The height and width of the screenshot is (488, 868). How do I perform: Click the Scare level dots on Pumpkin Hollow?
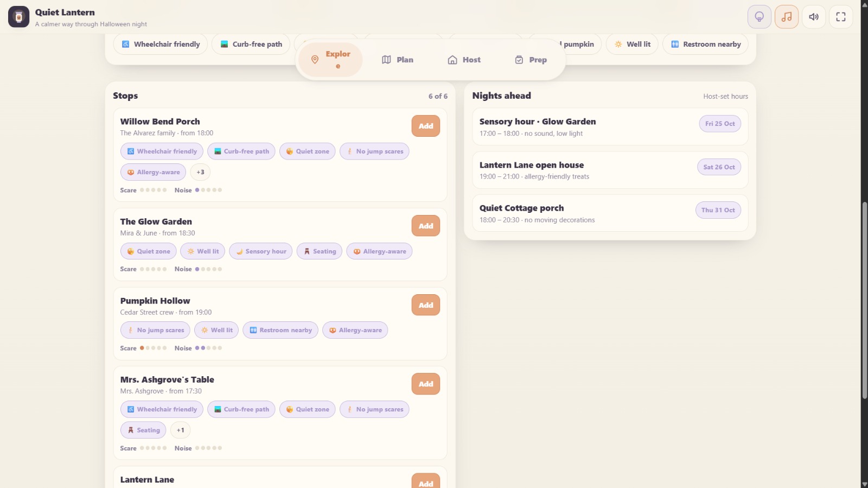[x=153, y=348]
